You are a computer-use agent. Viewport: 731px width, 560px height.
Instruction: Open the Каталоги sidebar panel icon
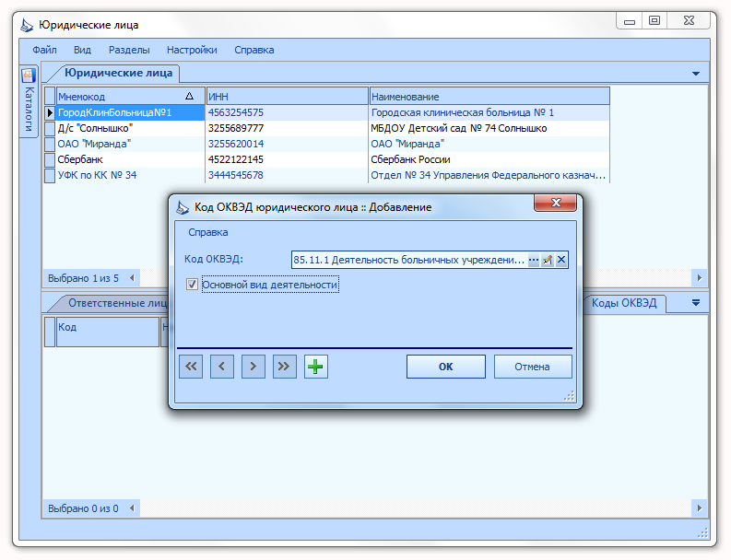coord(29,75)
